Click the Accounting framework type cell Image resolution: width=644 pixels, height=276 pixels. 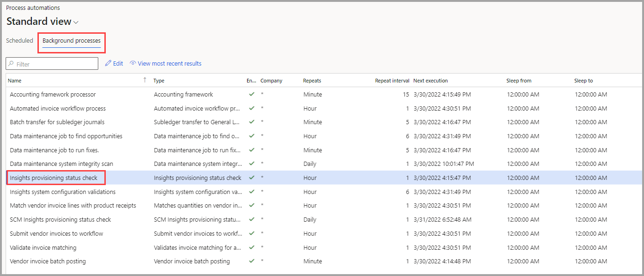(183, 94)
